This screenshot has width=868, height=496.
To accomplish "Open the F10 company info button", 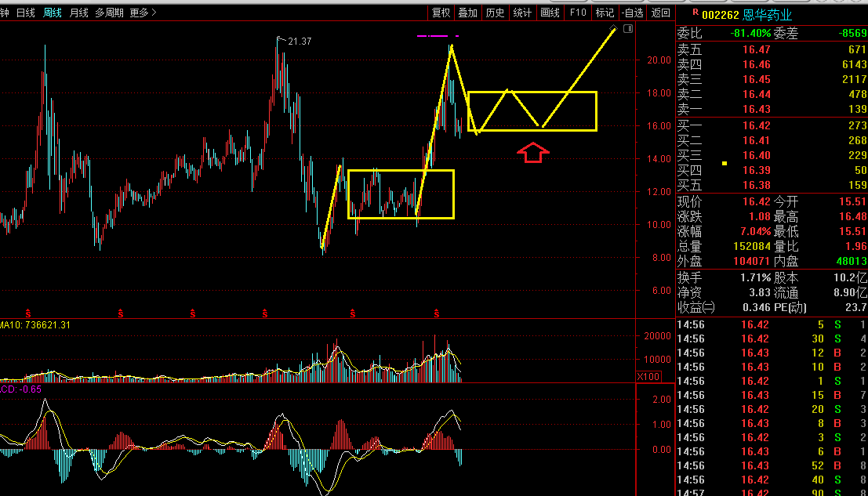I will (x=578, y=13).
